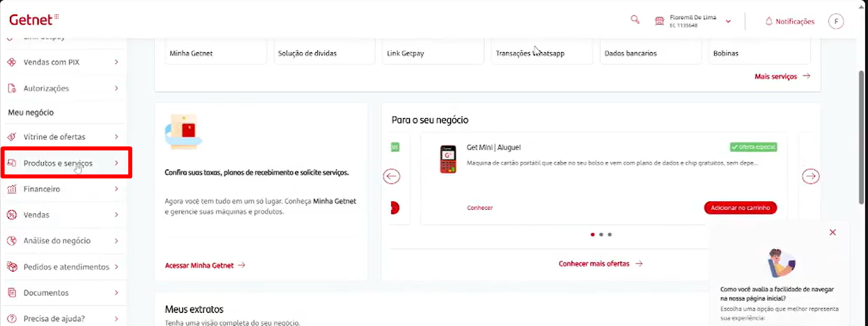Click Conhecer mais ofertas link
Image resolution: width=868 pixels, height=326 pixels.
point(601,264)
